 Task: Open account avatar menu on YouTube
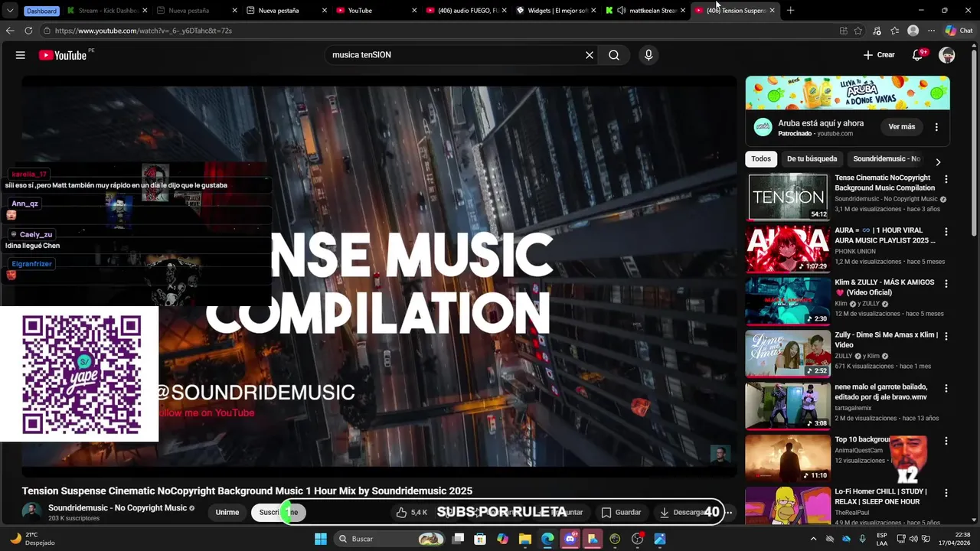947,55
